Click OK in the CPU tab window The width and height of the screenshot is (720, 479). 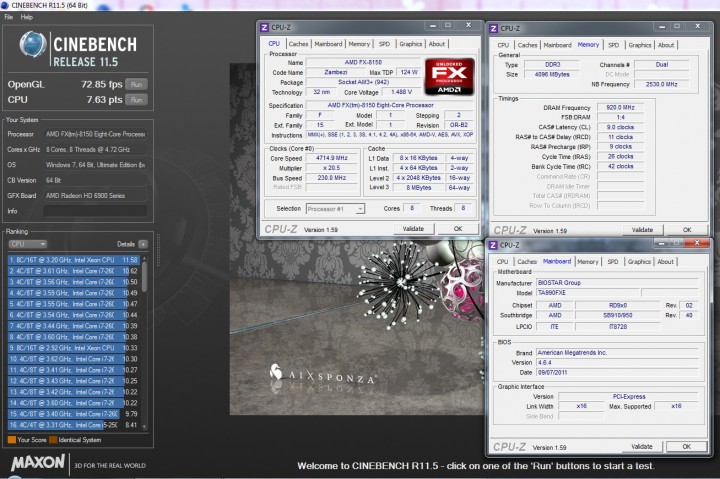[x=458, y=229]
